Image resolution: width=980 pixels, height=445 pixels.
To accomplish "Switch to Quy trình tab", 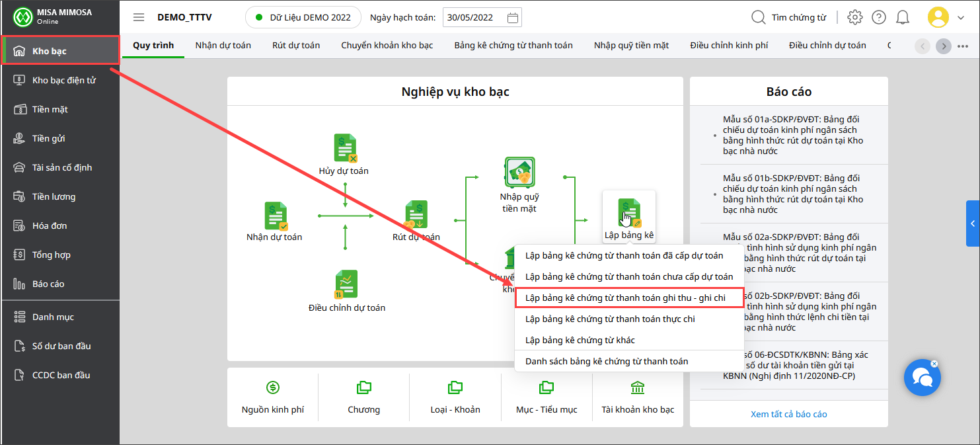I will pyautogui.click(x=153, y=45).
